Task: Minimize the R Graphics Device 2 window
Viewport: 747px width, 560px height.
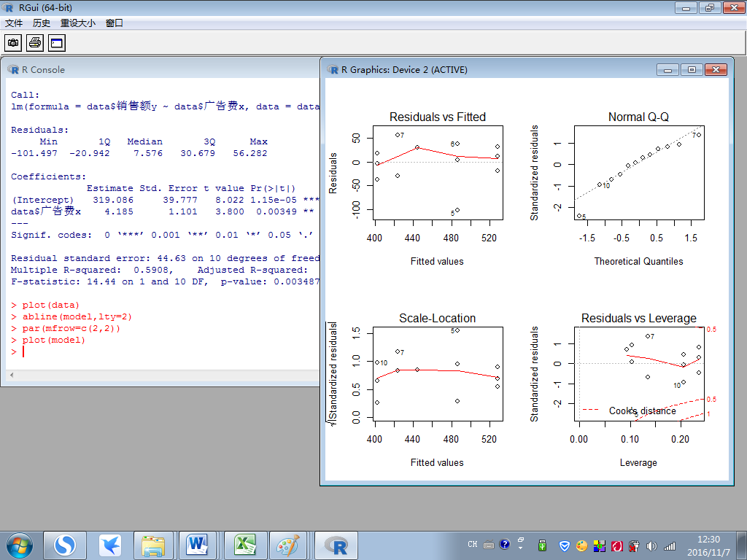Action: point(668,70)
